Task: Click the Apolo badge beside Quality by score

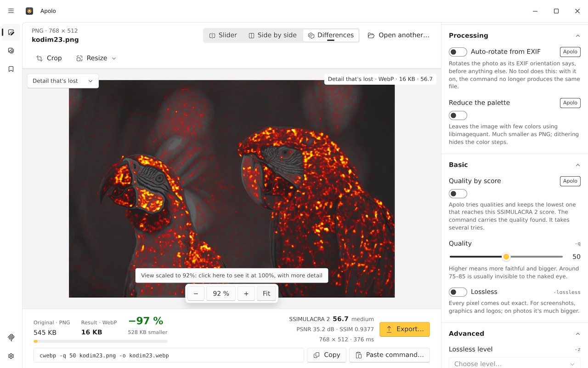Action: click(x=570, y=181)
